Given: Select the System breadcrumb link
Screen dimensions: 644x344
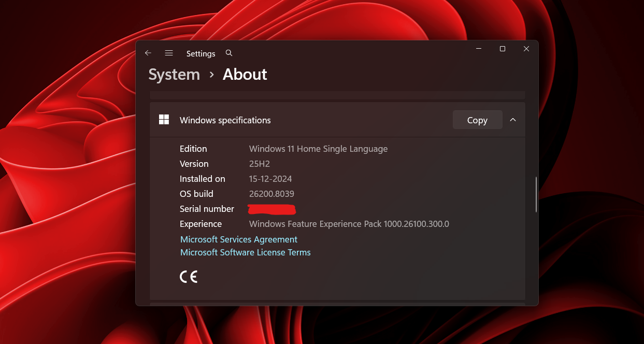Looking at the screenshot, I should [x=174, y=75].
